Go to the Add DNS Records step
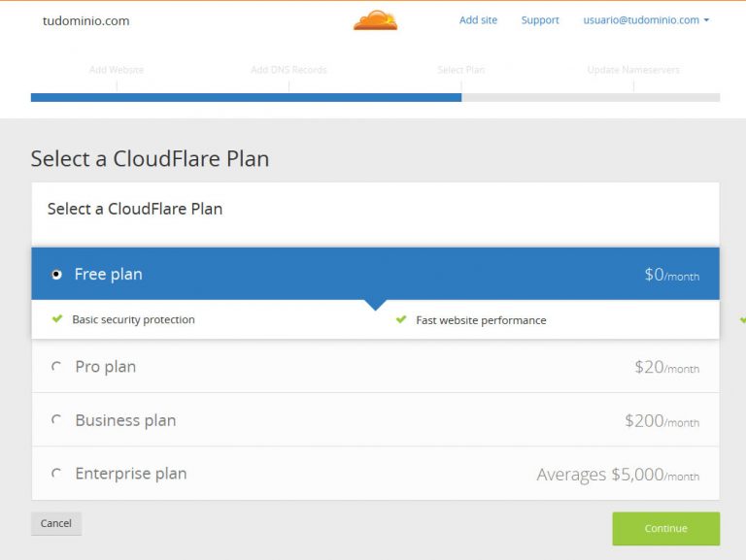The height and width of the screenshot is (560, 746). [x=288, y=70]
